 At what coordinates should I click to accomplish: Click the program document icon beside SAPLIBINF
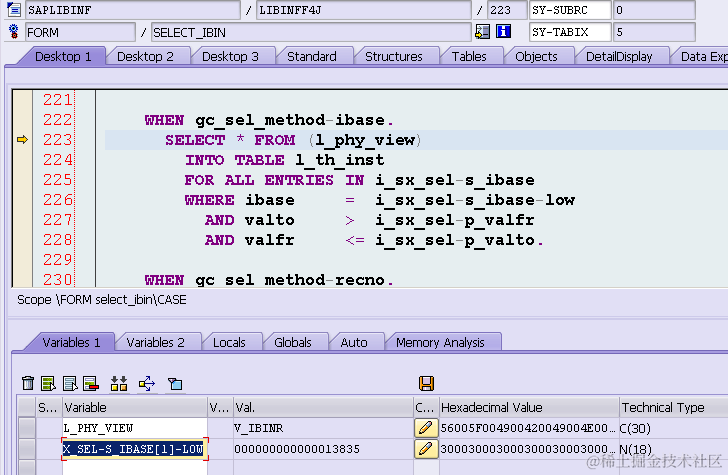point(14,10)
